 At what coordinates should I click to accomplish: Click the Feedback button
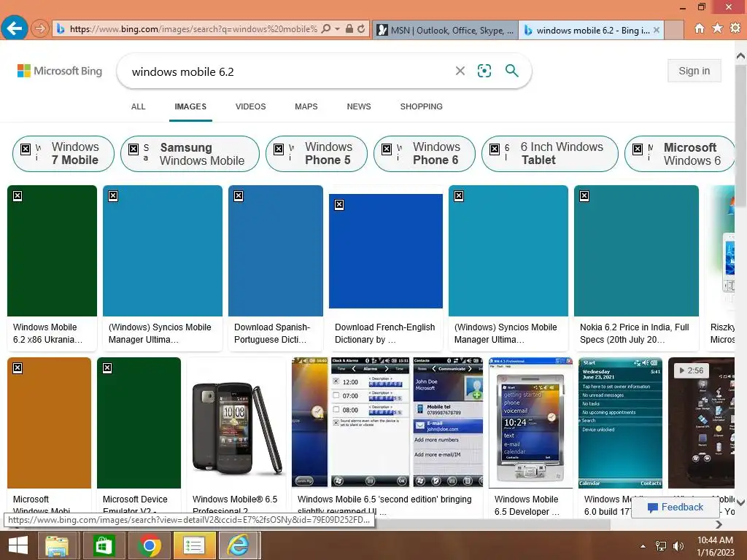pyautogui.click(x=676, y=507)
